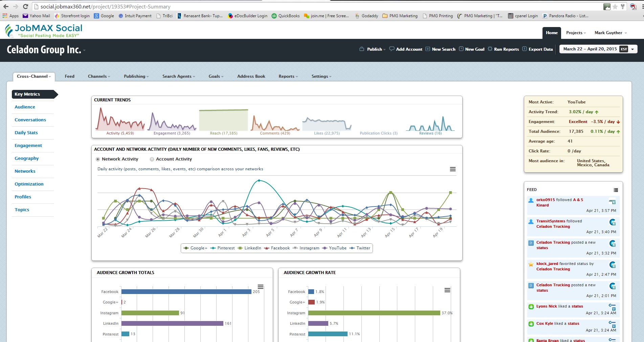Open the Network Activity chart hamburger menu
644x342 pixels.
click(x=452, y=169)
